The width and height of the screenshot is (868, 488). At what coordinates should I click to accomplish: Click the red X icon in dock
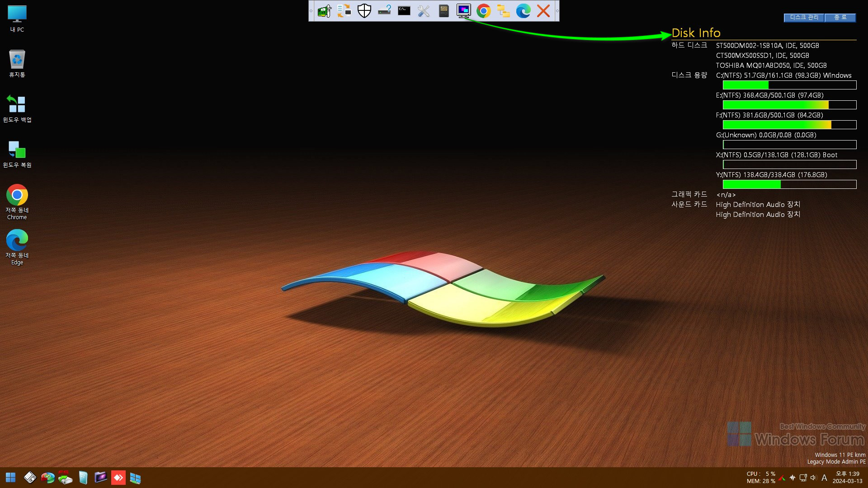click(543, 11)
